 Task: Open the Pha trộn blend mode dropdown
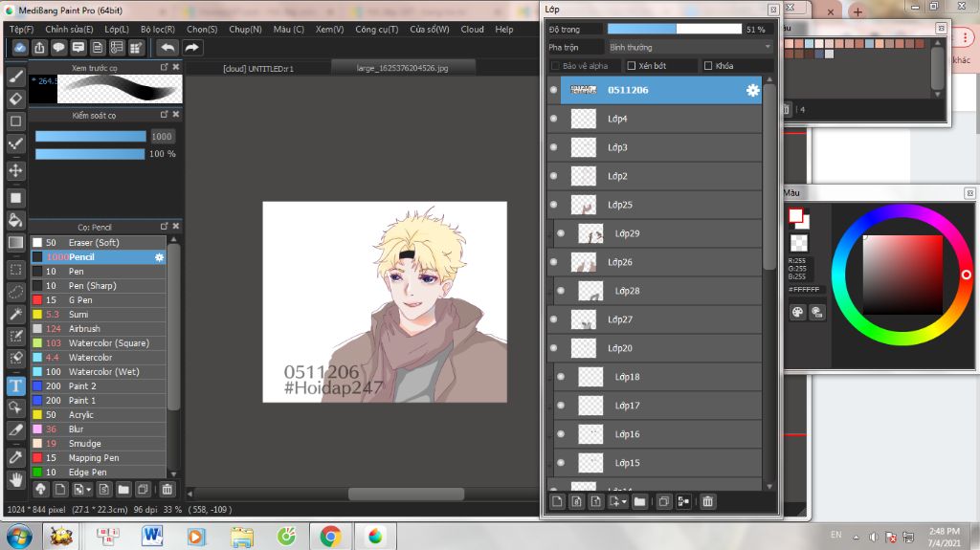point(690,48)
